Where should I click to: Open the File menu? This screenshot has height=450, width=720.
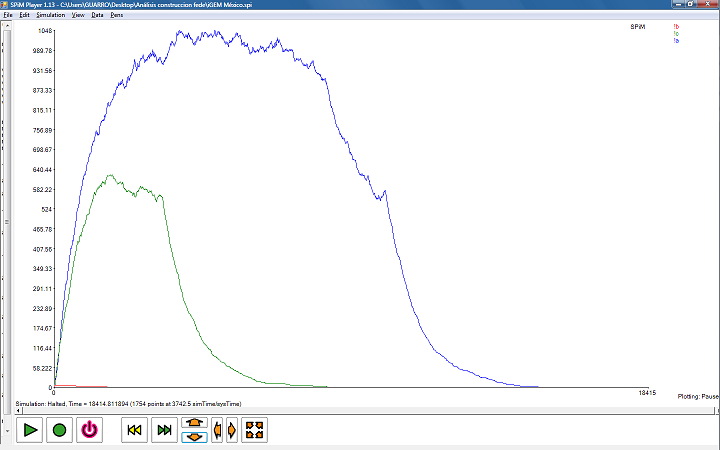coord(8,16)
